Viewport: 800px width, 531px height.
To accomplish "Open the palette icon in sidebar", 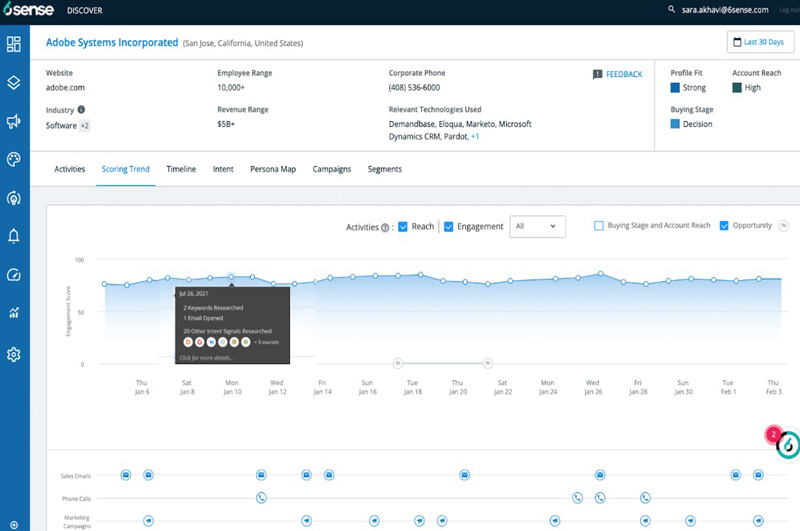I will 14,159.
